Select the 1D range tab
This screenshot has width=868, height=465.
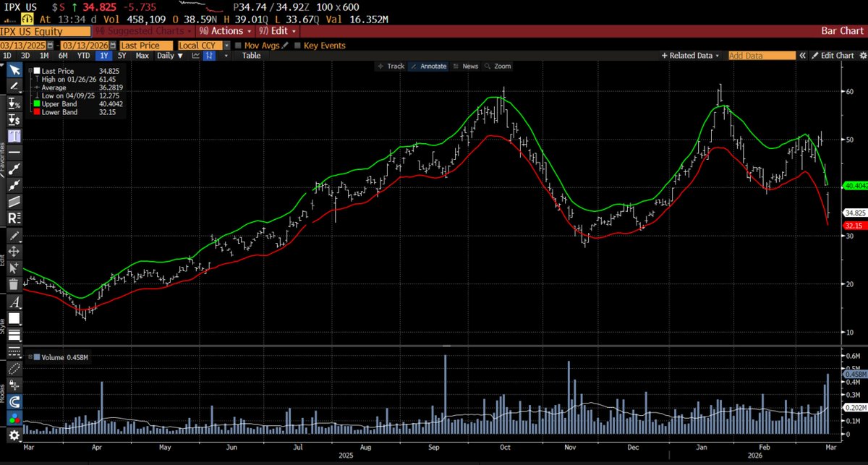coord(7,56)
